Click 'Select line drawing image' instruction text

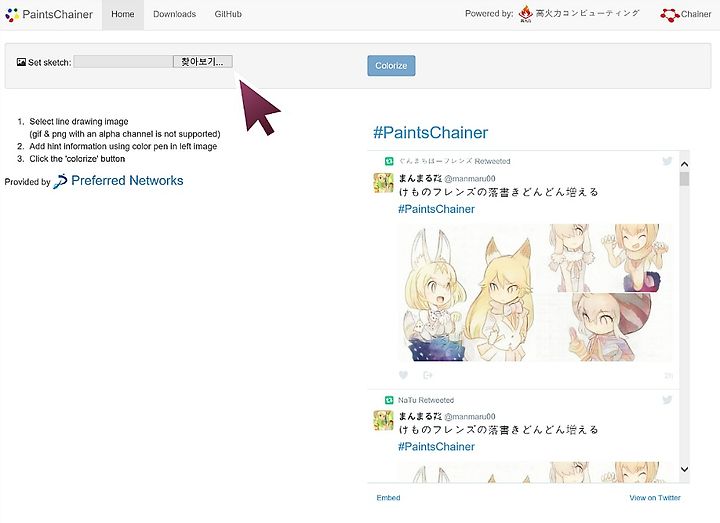tap(79, 121)
